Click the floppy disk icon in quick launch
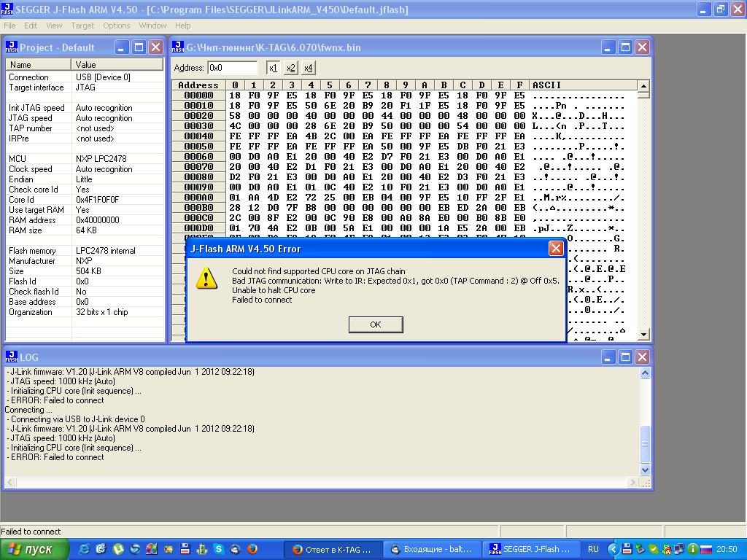 [x=185, y=550]
